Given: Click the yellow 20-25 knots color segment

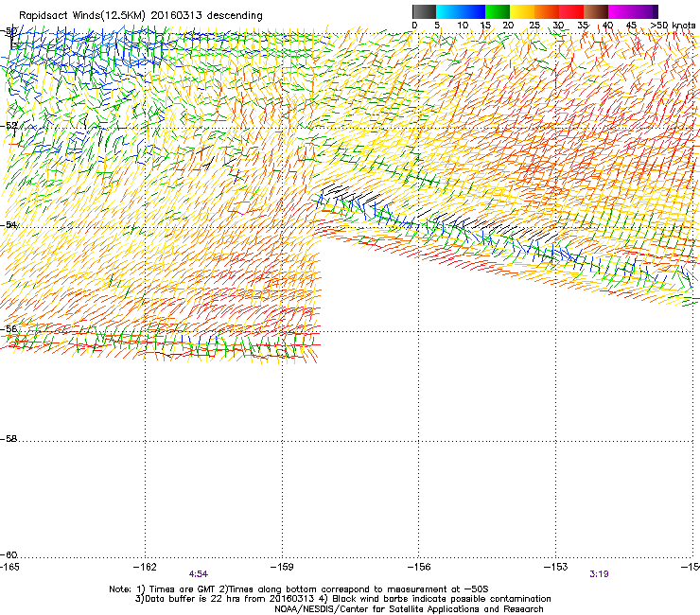Looking at the screenshot, I should click(522, 11).
